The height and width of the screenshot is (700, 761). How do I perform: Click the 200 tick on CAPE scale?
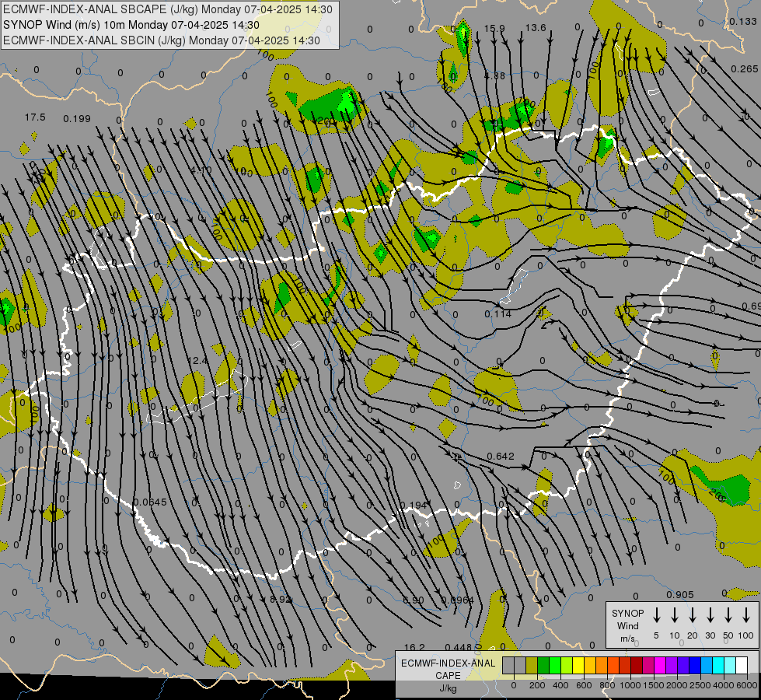pos(537,685)
